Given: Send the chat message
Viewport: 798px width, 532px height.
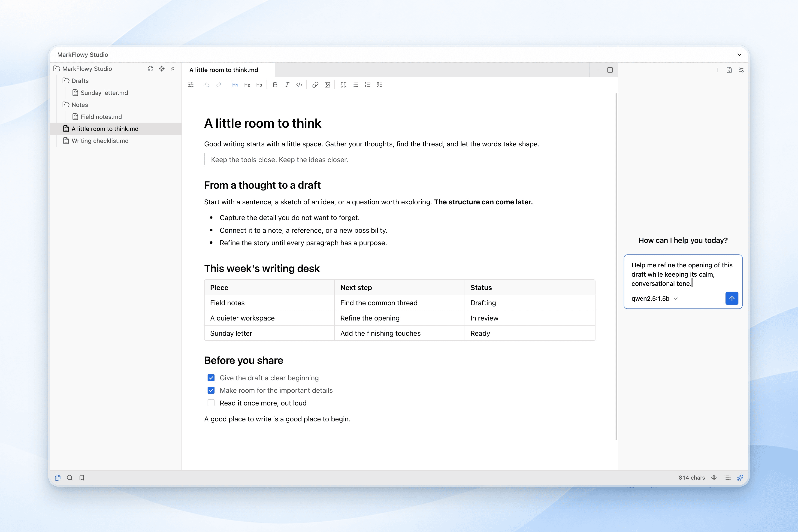Looking at the screenshot, I should [732, 299].
